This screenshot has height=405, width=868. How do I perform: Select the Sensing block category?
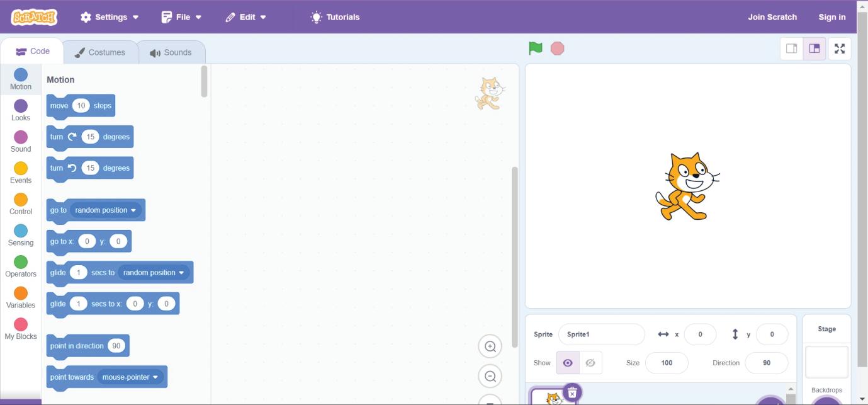click(x=21, y=235)
